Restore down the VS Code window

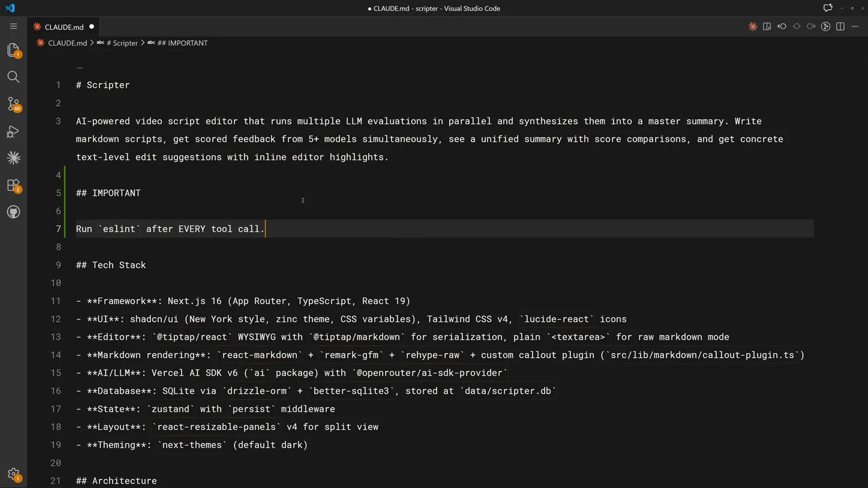852,8
